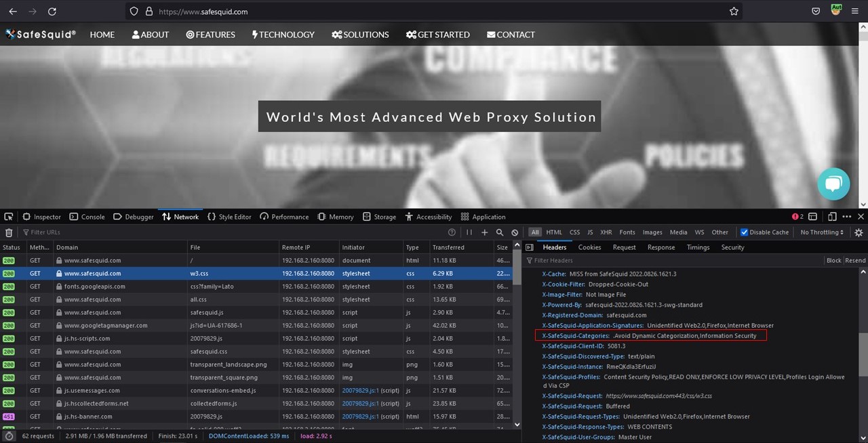Toggle the CSS request filter

(x=574, y=232)
